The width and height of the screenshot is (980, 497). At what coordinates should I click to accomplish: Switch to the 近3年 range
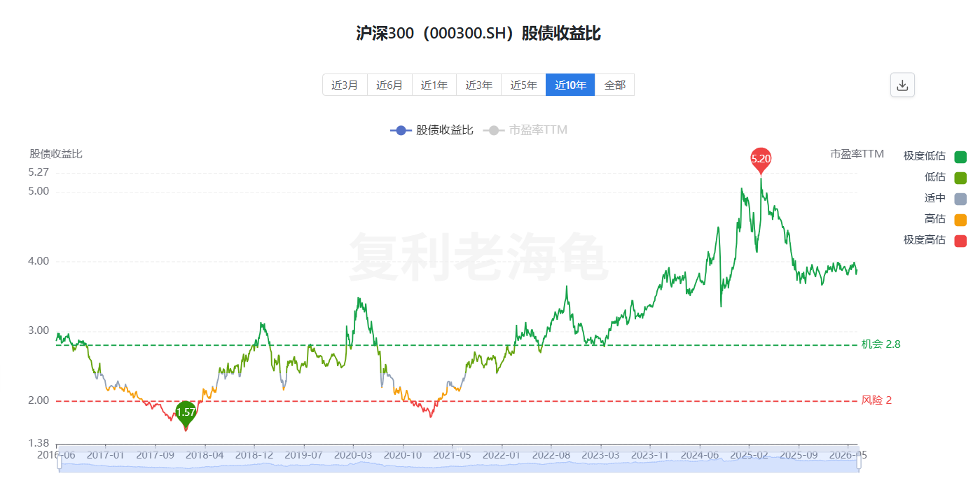tap(479, 85)
